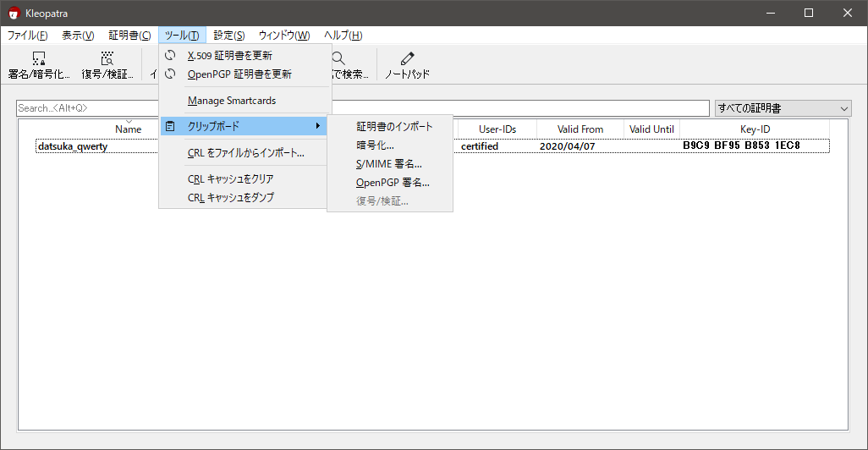This screenshot has width=868, height=450.
Task: Choose 暗号化... in clipboard submenu
Action: (x=390, y=145)
